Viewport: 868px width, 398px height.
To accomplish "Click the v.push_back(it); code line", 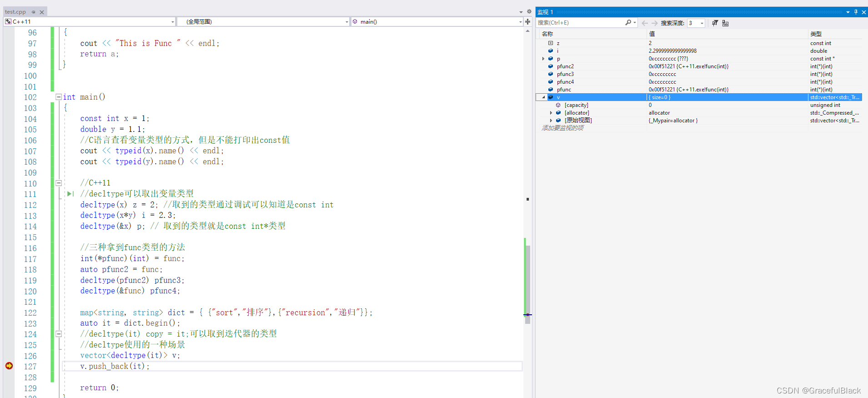I will 115,366.
